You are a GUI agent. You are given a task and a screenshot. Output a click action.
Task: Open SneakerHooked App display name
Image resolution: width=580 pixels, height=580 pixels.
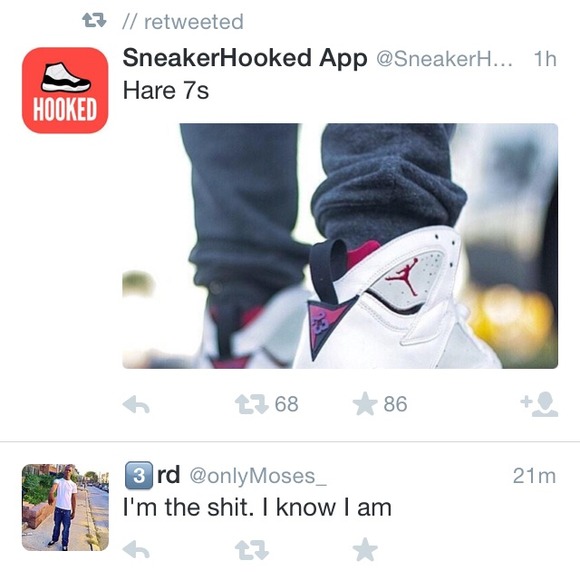(x=245, y=58)
